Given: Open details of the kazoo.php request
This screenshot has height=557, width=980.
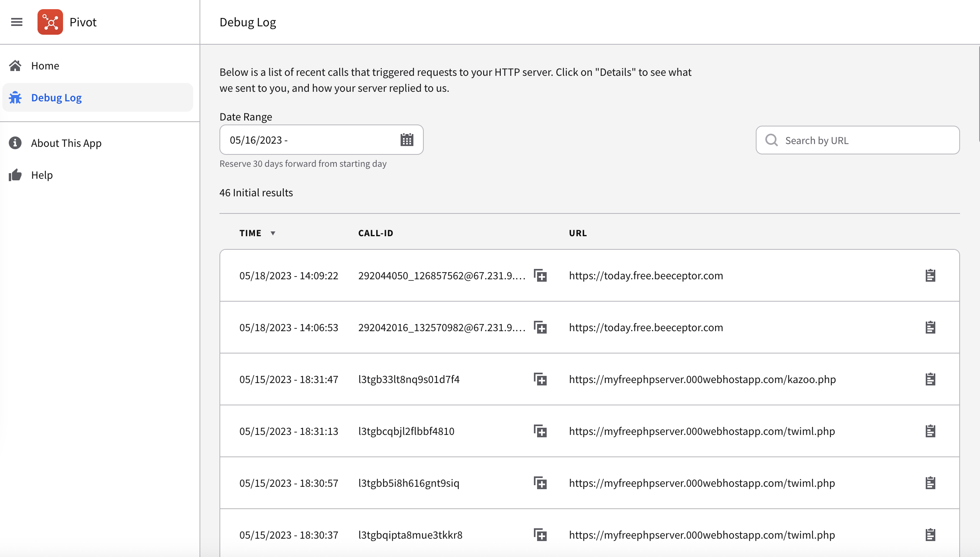Looking at the screenshot, I should pos(930,379).
